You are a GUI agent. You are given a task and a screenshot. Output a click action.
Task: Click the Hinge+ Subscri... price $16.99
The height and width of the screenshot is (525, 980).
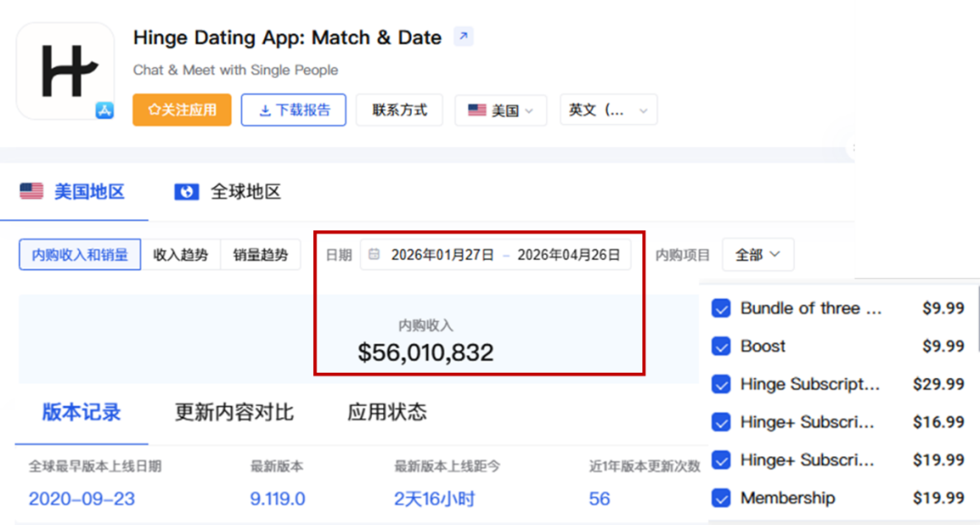(x=938, y=422)
